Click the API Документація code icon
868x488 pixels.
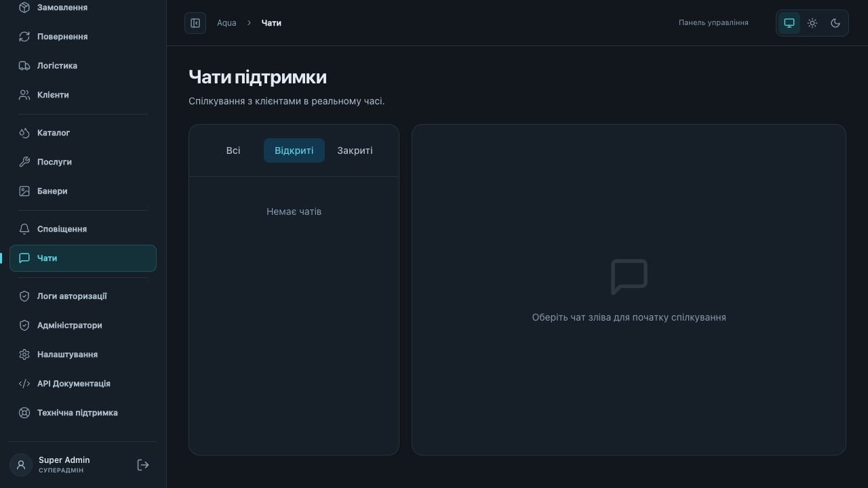point(24,384)
